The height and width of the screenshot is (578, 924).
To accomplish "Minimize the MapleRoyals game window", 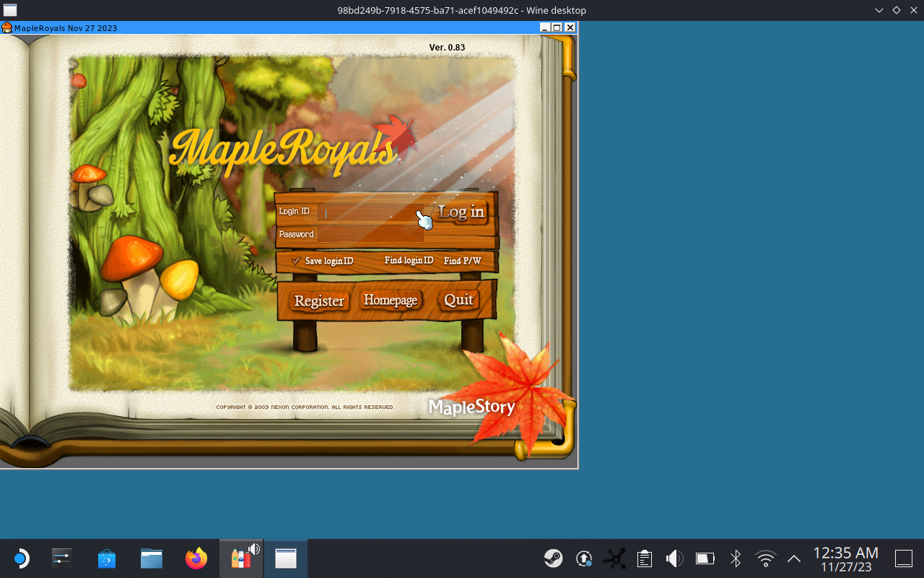I will click(545, 27).
